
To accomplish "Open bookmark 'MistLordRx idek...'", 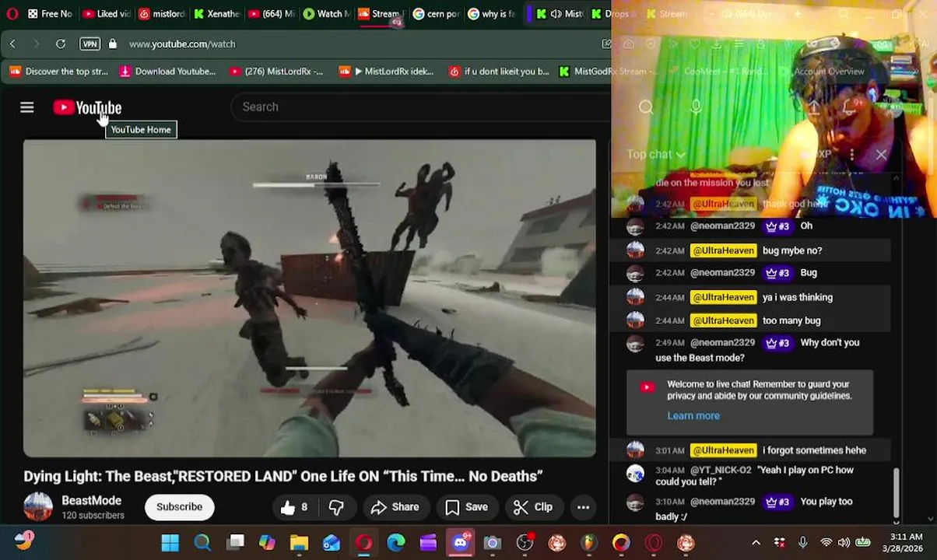I will click(x=387, y=72).
